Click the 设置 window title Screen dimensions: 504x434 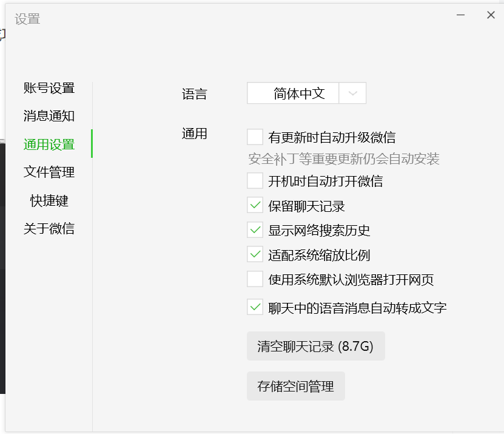pyautogui.click(x=27, y=19)
